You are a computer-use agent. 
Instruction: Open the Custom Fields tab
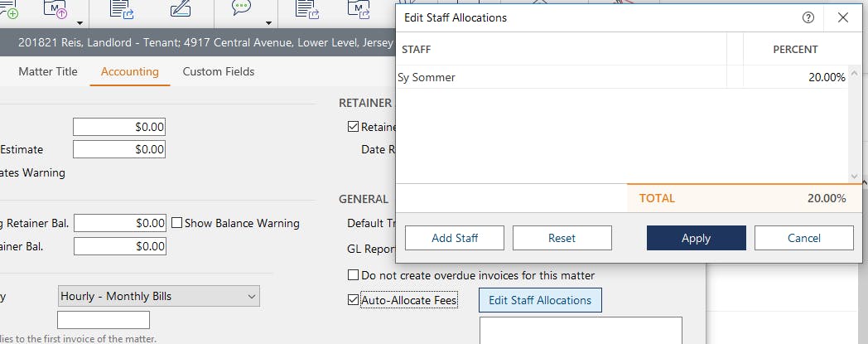tap(219, 72)
